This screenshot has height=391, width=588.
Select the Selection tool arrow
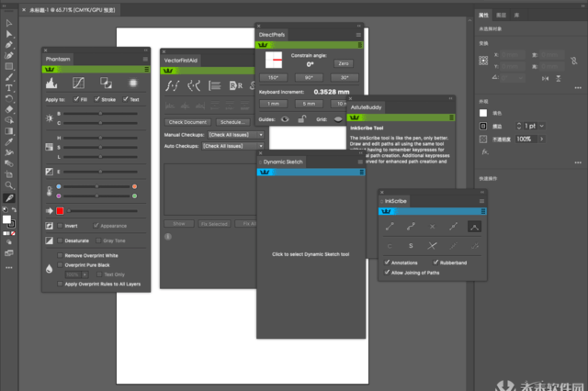tap(9, 23)
